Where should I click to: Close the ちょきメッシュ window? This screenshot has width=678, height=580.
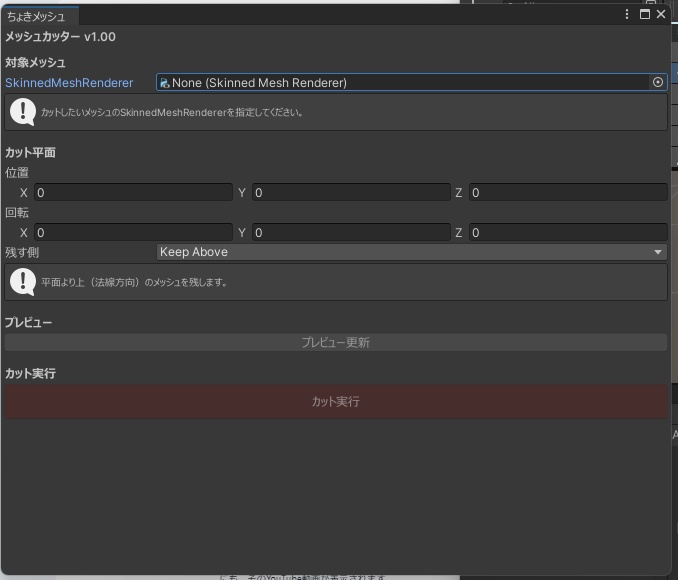[661, 14]
